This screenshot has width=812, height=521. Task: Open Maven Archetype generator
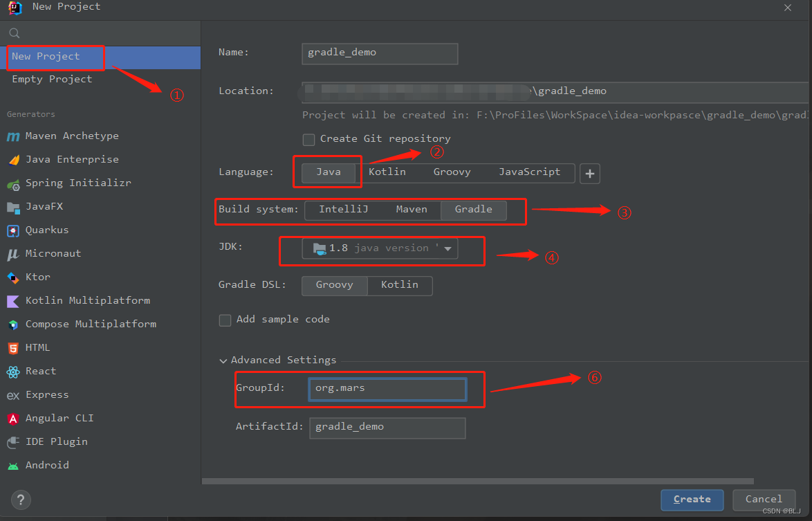(x=100, y=136)
